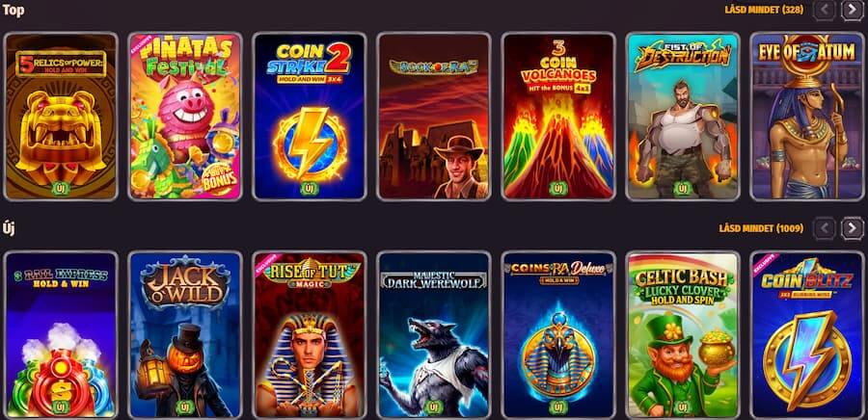Image resolution: width=868 pixels, height=420 pixels.
Task: Open the Lásd mindet (1009) link
Action: tap(761, 228)
